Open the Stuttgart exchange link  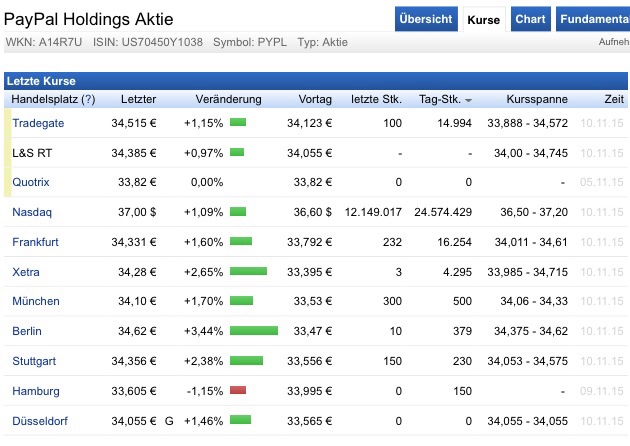35,361
